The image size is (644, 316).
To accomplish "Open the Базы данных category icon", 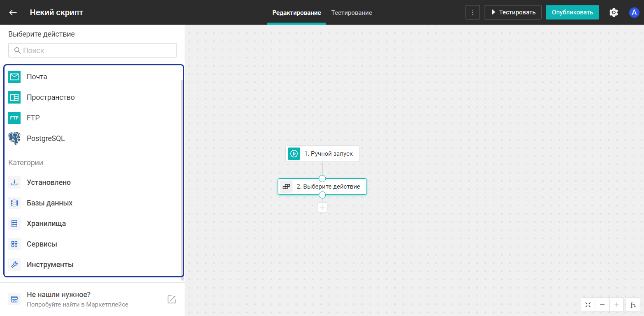I will [14, 203].
